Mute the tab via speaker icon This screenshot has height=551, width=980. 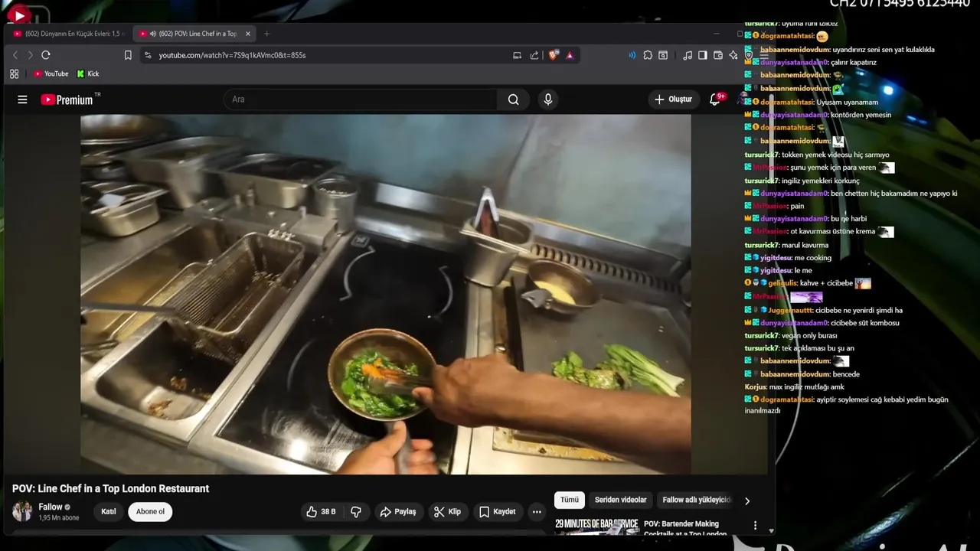tap(153, 34)
